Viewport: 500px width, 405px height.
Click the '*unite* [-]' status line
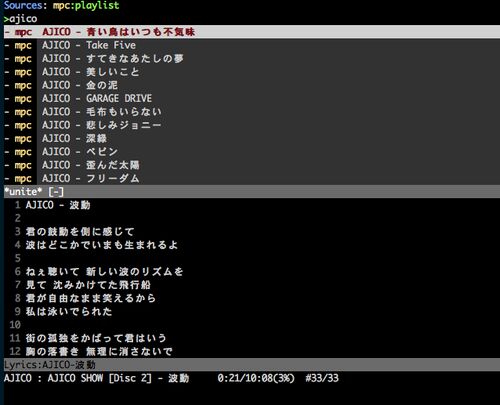tap(252, 192)
